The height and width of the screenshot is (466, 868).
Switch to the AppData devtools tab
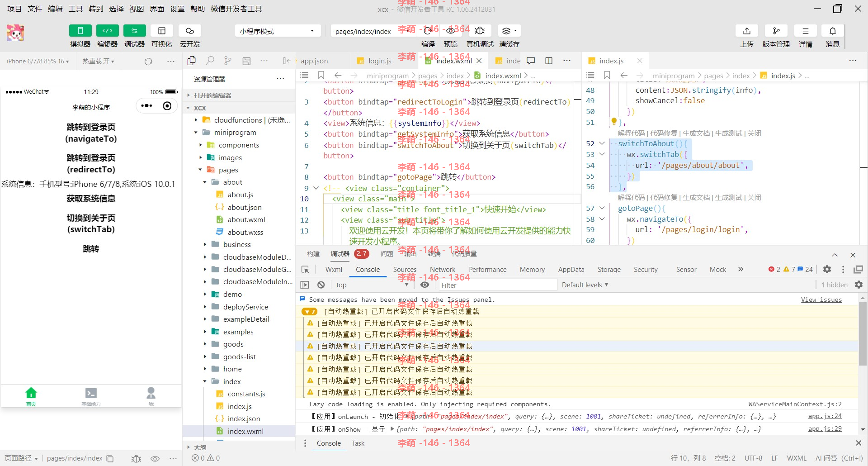571,270
